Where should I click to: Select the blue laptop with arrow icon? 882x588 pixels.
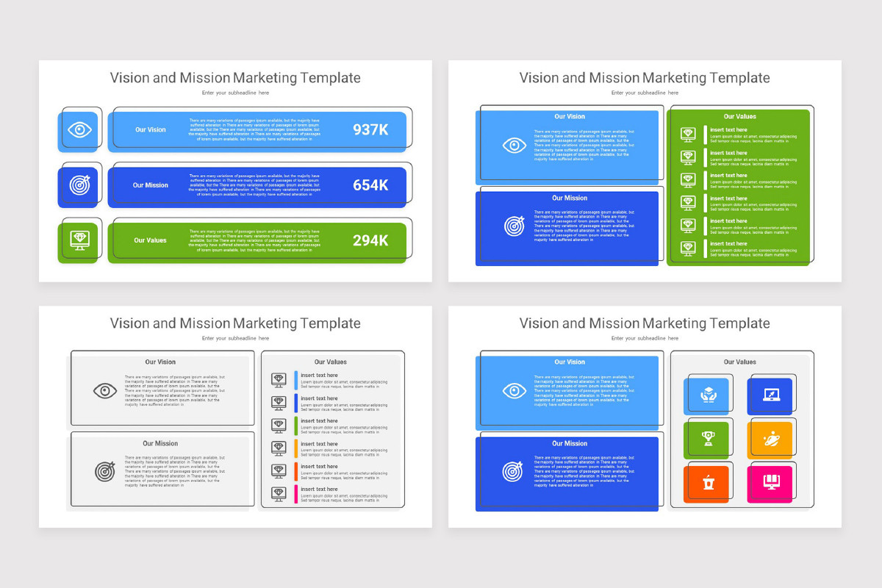tap(770, 395)
